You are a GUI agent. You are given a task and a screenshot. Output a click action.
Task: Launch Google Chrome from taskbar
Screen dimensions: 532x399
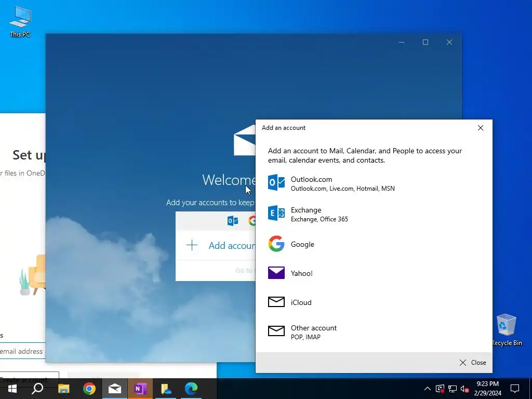pos(89,389)
